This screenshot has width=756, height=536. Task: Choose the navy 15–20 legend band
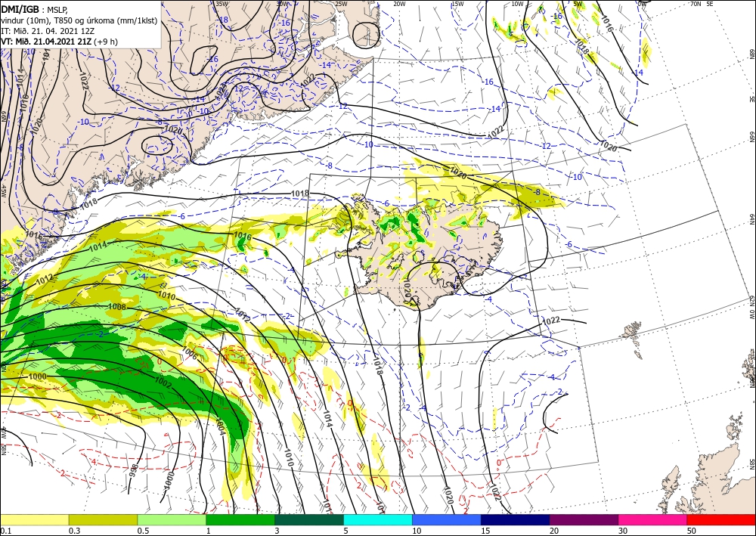pyautogui.click(x=516, y=519)
